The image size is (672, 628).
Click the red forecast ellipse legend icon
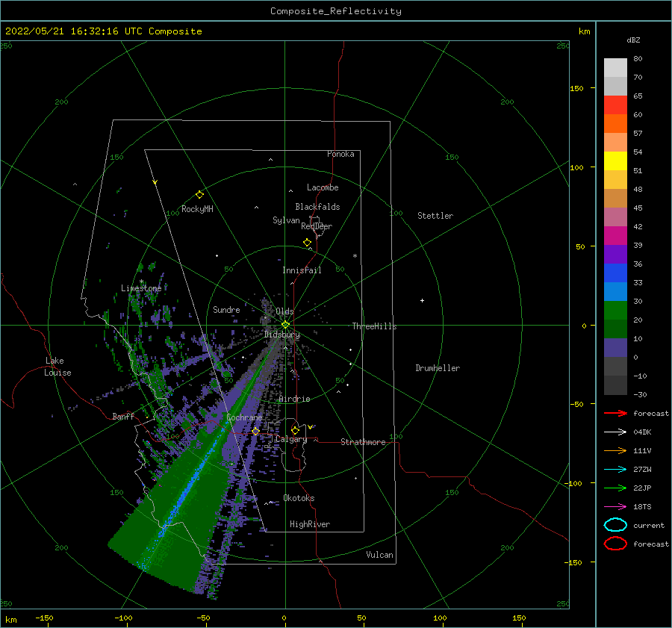[x=615, y=544]
